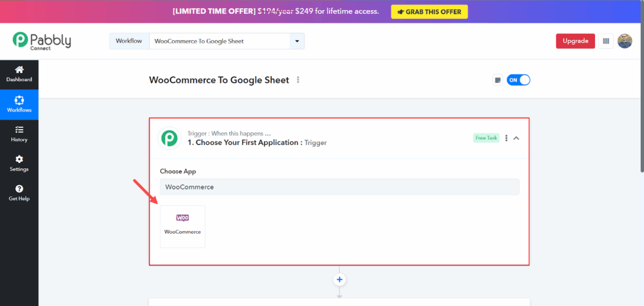Open trigger step three-dot menu
Viewport: 644px width, 306px height.
pos(506,138)
